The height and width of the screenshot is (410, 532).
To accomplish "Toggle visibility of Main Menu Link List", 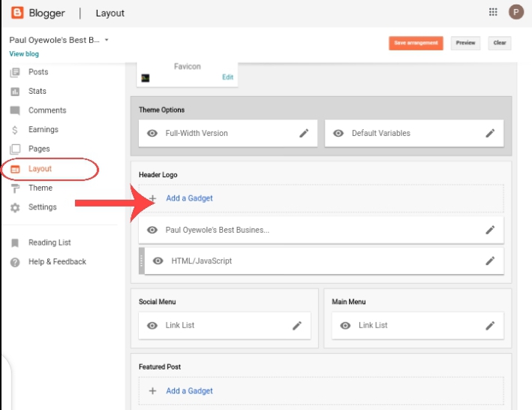I will coord(345,325).
